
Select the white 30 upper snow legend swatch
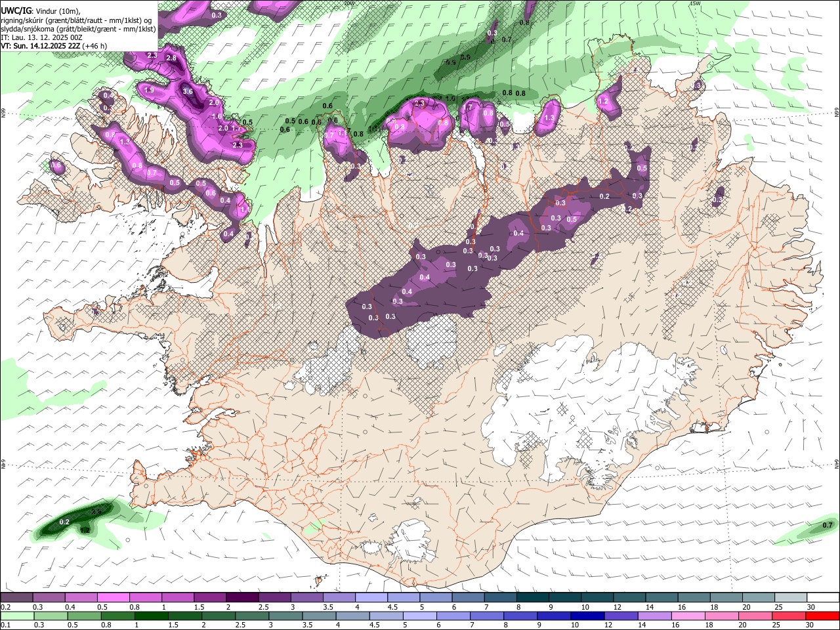tap(823, 598)
